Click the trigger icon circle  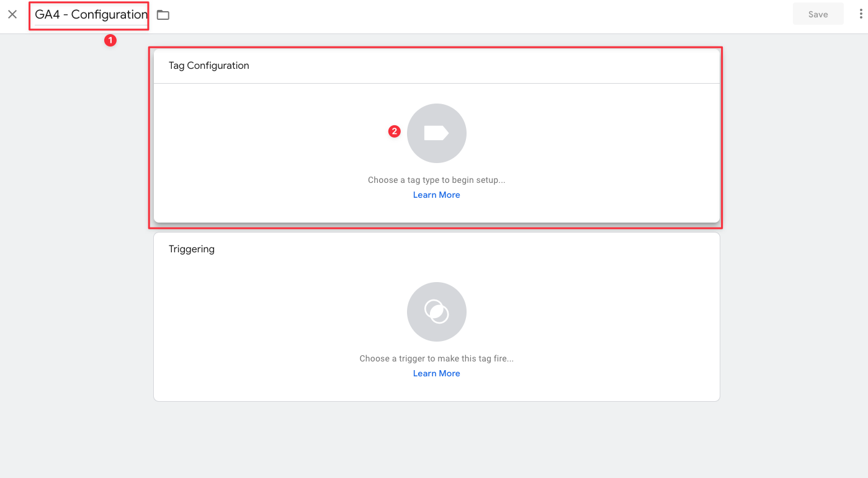click(437, 312)
